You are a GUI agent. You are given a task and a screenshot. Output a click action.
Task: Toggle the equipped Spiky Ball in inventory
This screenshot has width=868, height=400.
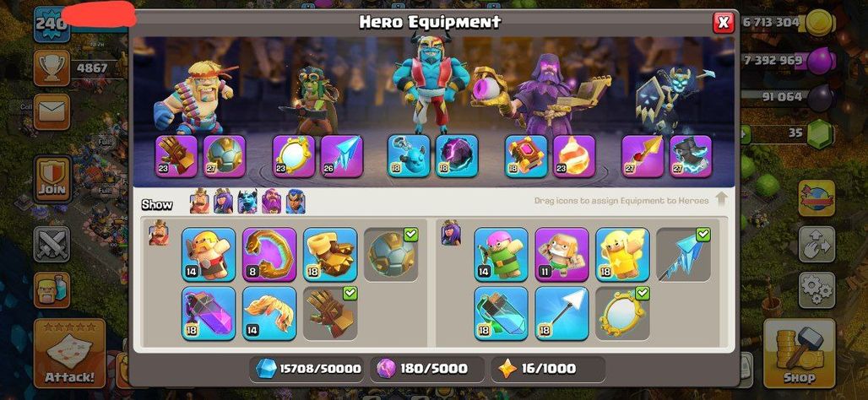coord(392,255)
